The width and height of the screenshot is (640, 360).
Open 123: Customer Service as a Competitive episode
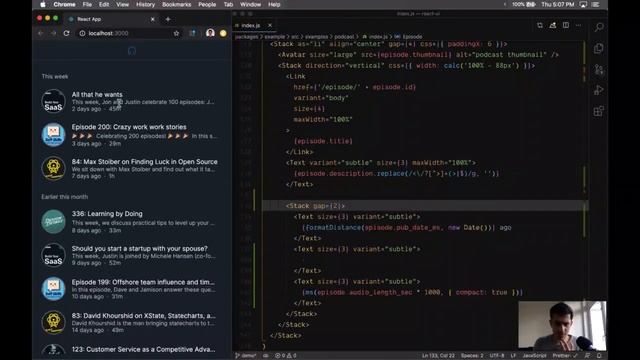143,349
